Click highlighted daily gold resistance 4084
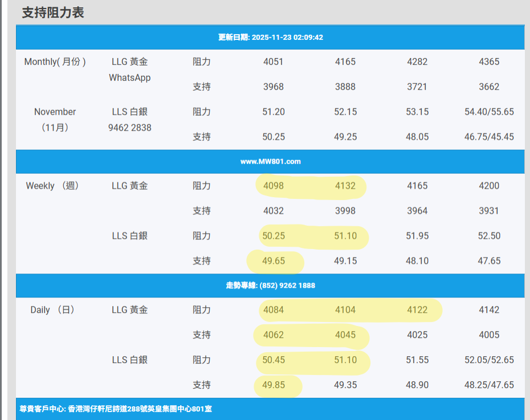 coord(274,310)
